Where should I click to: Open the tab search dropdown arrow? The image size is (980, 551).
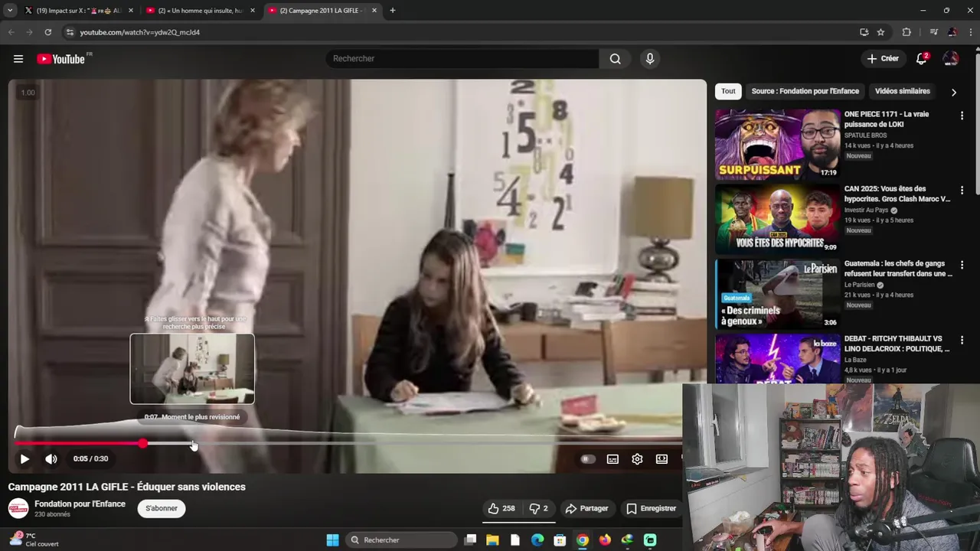click(10, 11)
